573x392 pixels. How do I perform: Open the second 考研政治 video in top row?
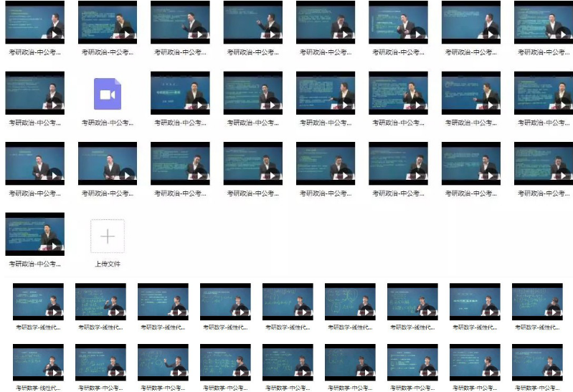(107, 23)
